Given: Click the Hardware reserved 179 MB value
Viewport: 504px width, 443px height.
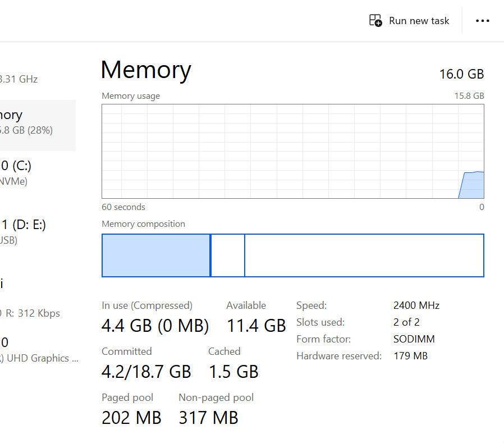Looking at the screenshot, I should pyautogui.click(x=410, y=356).
